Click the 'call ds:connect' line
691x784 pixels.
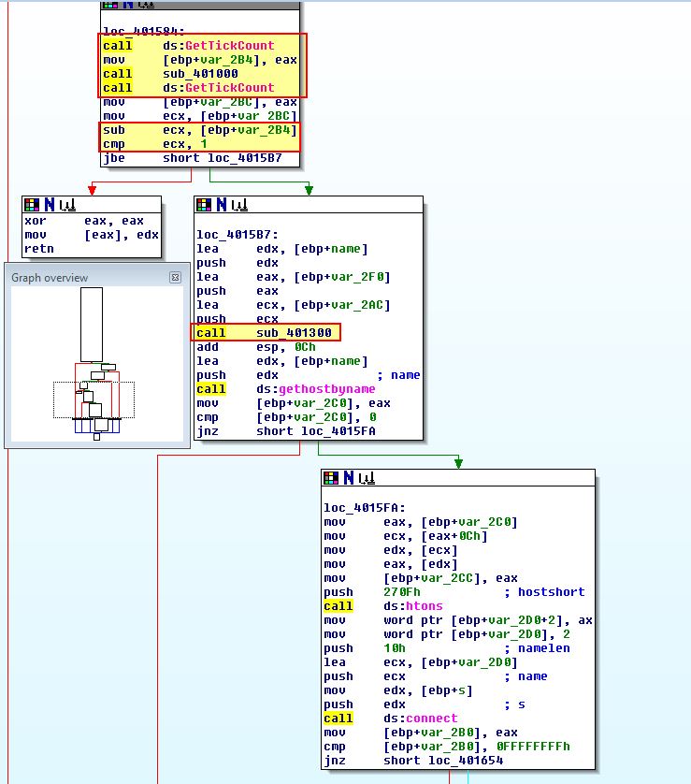click(x=391, y=718)
